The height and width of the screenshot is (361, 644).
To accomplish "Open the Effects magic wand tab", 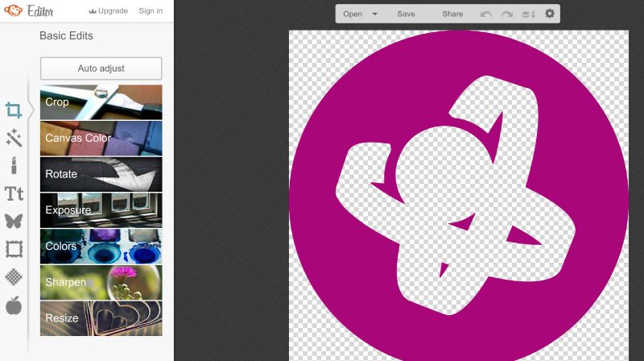I will 14,138.
